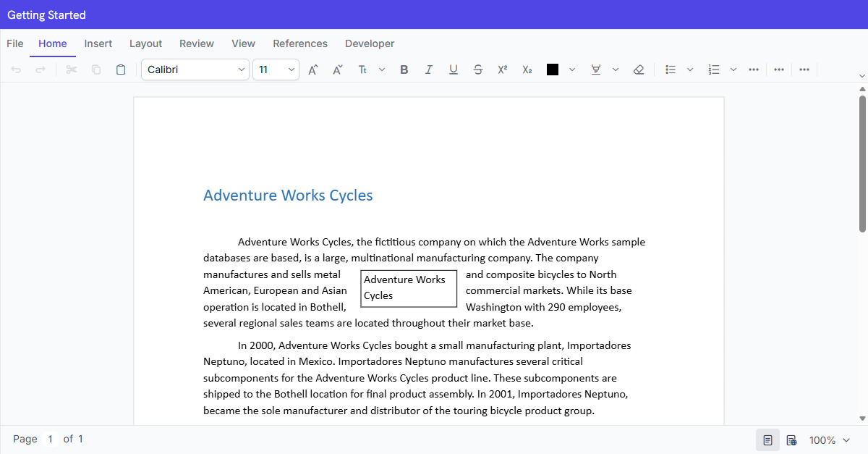Click the 'Getting Started' title text
This screenshot has height=454, width=868.
(46, 14)
